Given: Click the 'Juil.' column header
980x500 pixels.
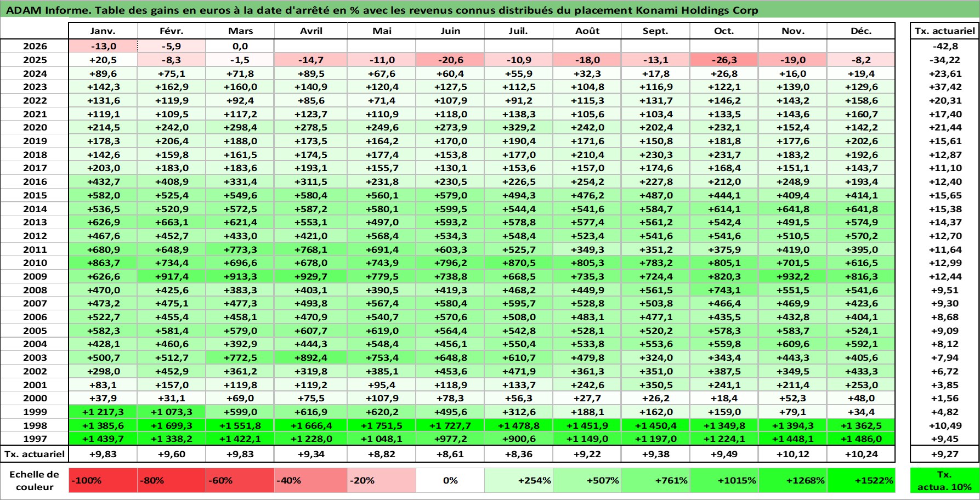Looking at the screenshot, I should [519, 31].
